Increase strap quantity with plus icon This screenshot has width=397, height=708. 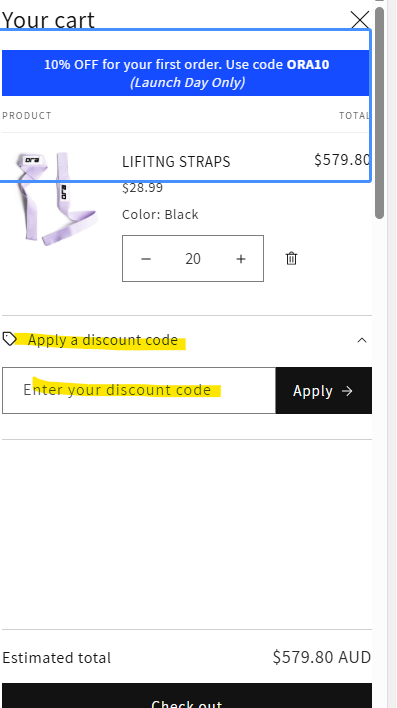point(241,259)
